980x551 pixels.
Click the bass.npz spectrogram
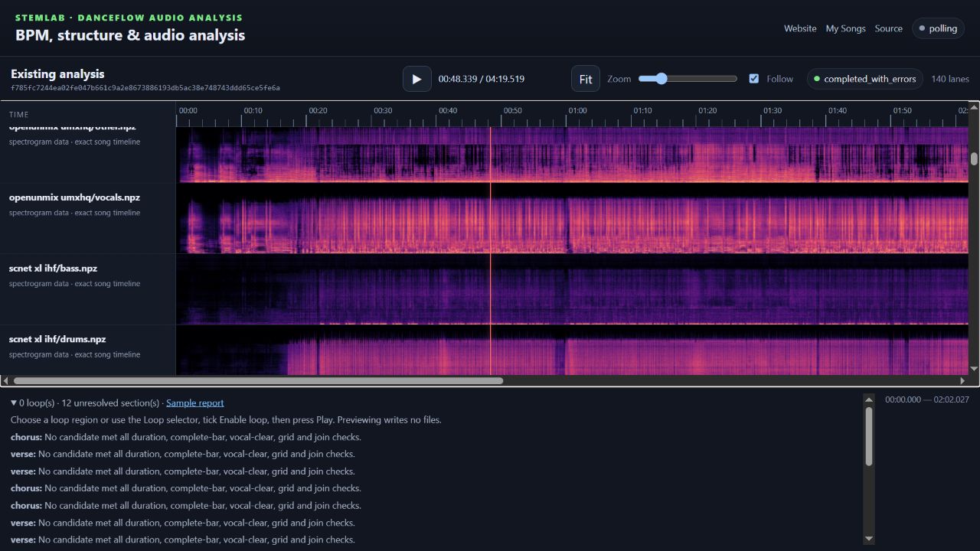(x=572, y=290)
